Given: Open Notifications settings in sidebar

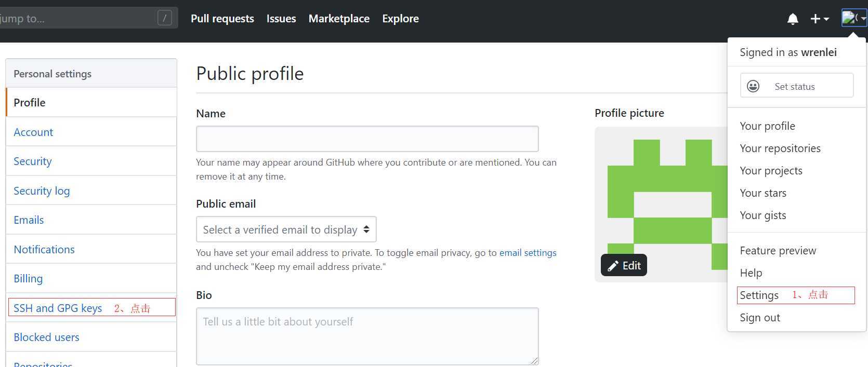Looking at the screenshot, I should pos(91,249).
